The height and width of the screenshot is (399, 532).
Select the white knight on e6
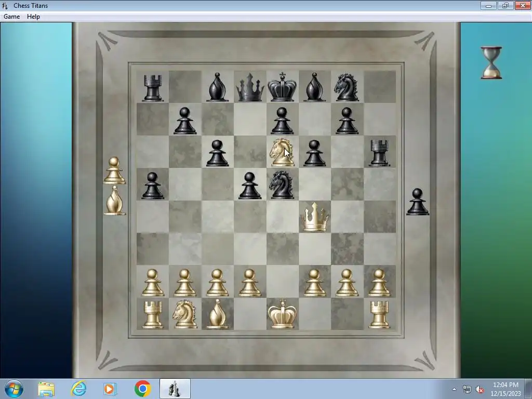[x=282, y=152]
